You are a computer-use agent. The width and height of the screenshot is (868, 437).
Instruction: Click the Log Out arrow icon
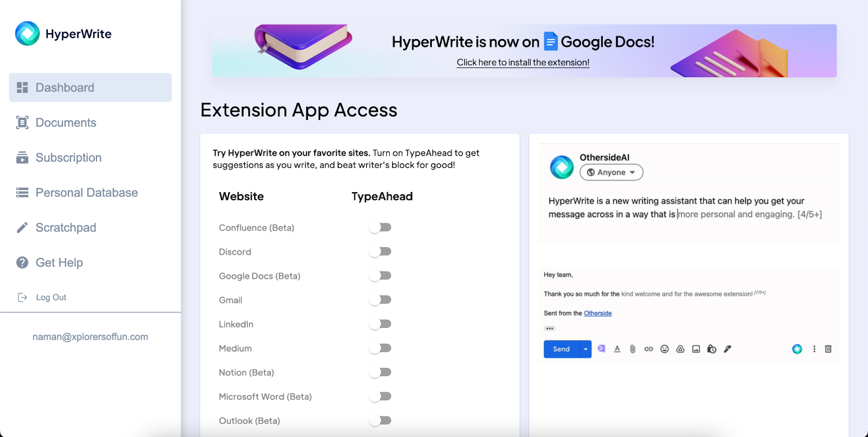click(22, 297)
